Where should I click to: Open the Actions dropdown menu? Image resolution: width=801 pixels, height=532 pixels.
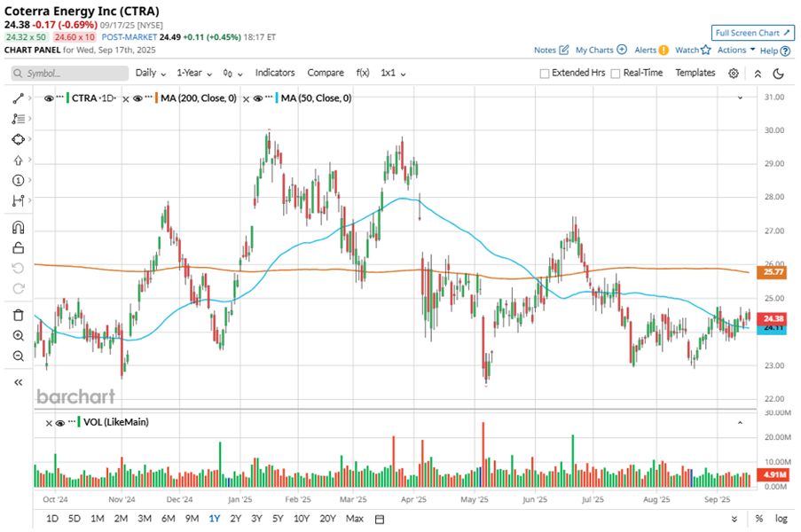coord(736,50)
